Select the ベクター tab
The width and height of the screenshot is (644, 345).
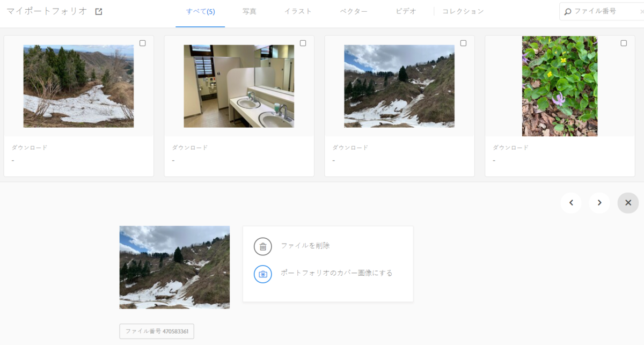354,11
